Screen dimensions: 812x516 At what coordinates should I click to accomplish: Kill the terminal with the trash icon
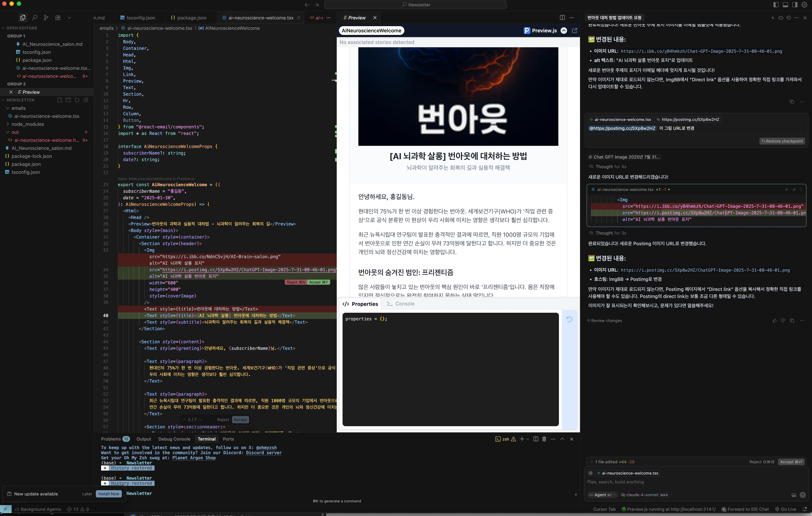(x=544, y=439)
